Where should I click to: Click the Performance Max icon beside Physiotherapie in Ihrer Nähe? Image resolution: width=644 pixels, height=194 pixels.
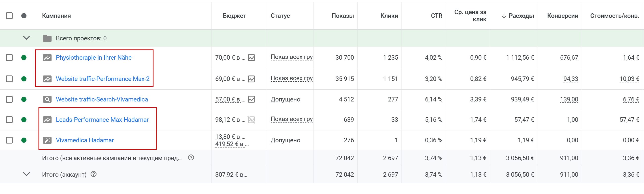[47, 58]
